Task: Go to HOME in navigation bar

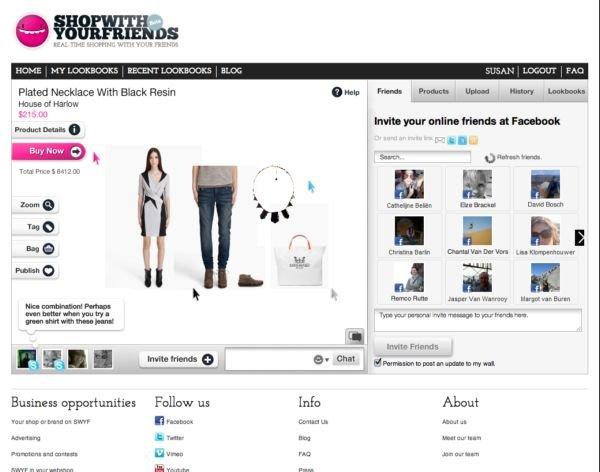Action: 28,71
